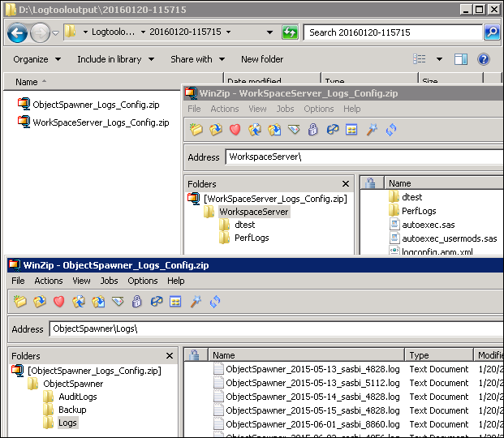The height and width of the screenshot is (438, 504).
Task: Click view style grid icon in ObjectSpawner WinZip
Action: coord(175,302)
